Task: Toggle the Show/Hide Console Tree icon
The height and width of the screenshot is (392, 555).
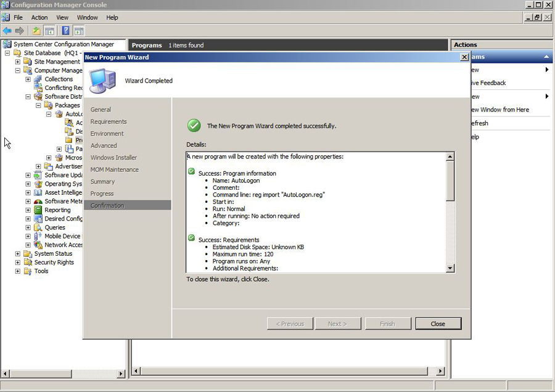Action: 49,31
